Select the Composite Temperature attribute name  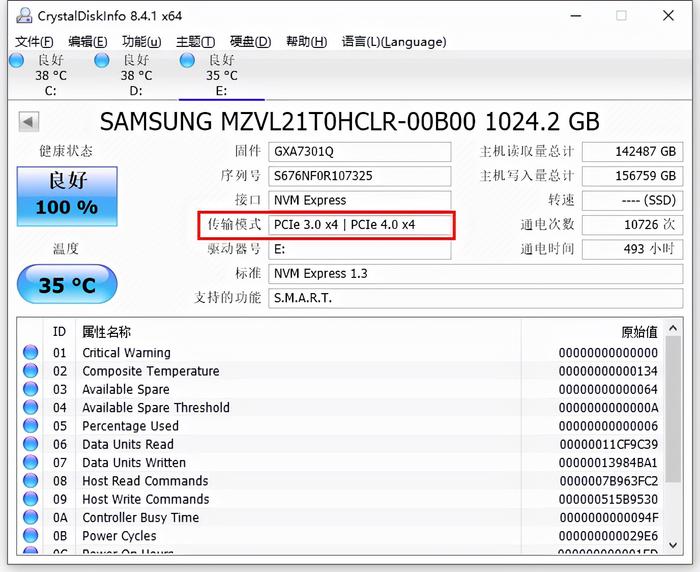151,371
